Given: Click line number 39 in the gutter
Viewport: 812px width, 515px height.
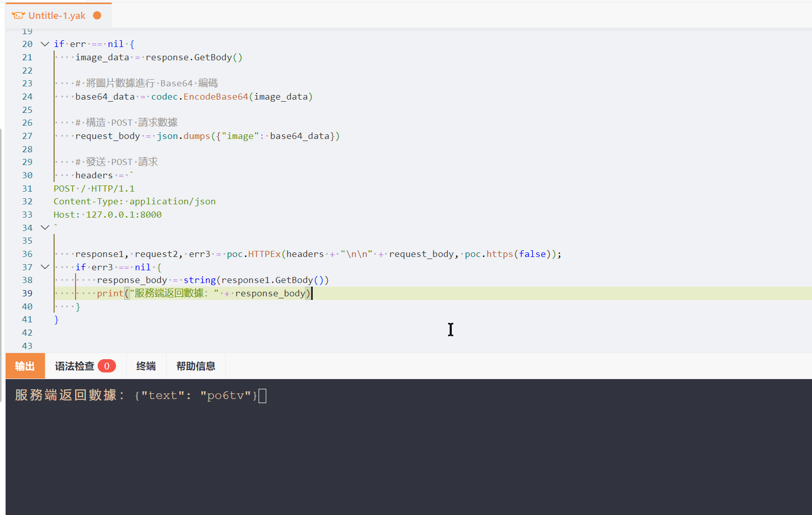Looking at the screenshot, I should tap(27, 293).
